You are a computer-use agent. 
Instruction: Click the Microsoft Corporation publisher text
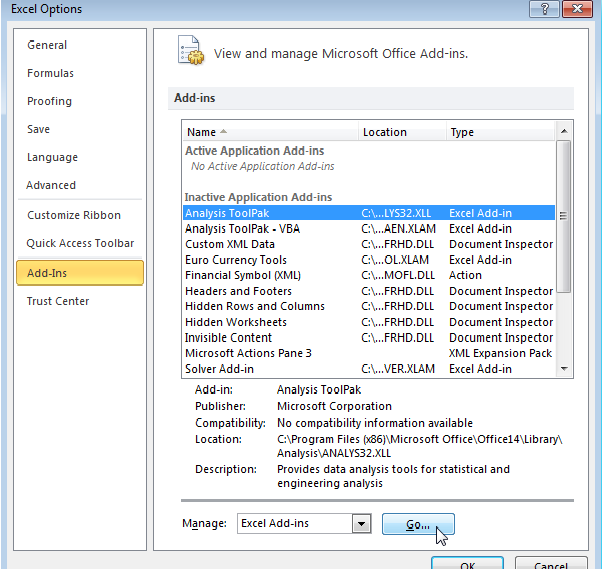334,406
